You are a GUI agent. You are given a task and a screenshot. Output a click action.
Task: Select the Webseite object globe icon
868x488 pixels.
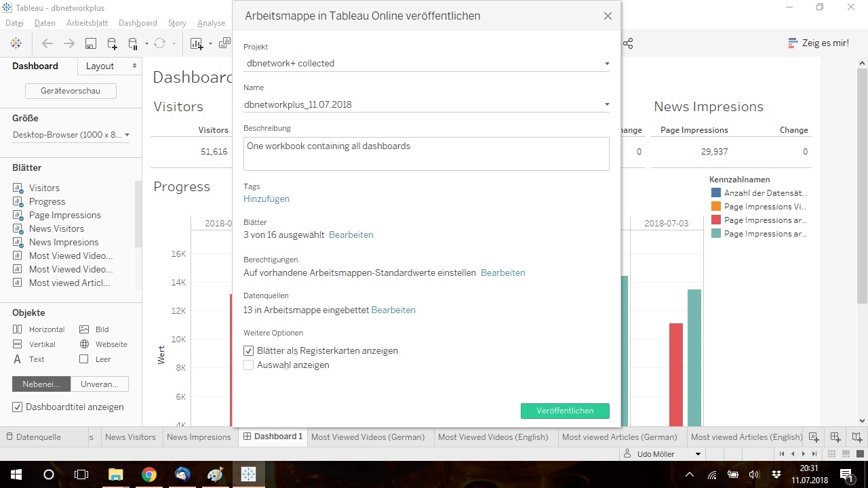[84, 344]
